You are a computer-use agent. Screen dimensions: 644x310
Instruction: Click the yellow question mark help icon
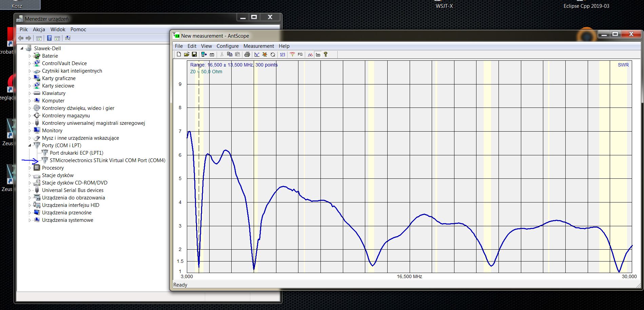[326, 54]
